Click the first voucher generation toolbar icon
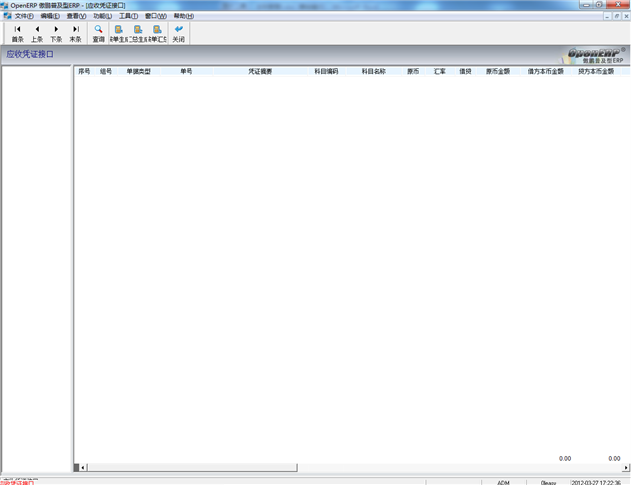Viewport: 631px width, 485px height. [118, 33]
